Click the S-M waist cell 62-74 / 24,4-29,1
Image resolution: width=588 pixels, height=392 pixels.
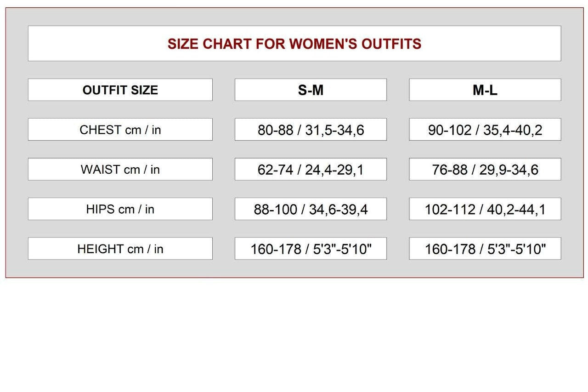311,169
